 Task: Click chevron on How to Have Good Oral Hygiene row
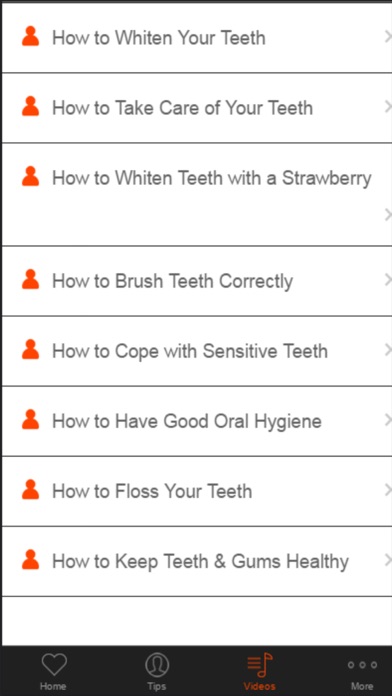[x=388, y=420]
